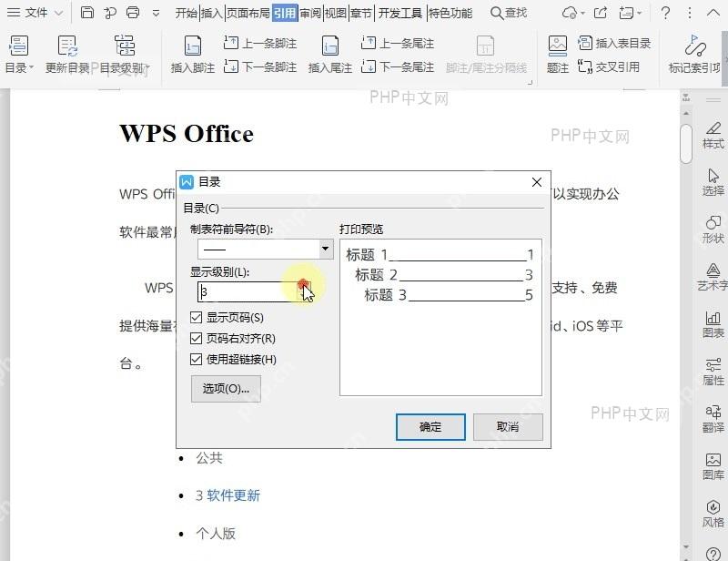Click the 3 软件更新 link in the document
The image size is (728, 561).
point(227,495)
